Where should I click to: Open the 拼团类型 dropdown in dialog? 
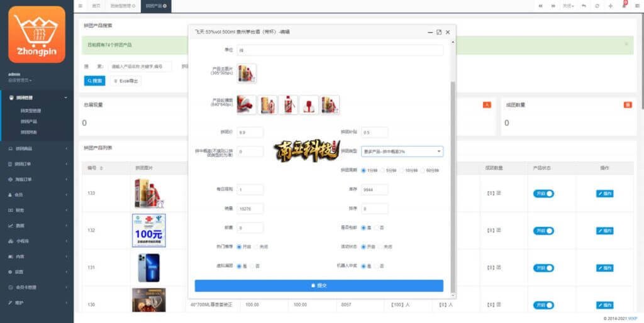click(x=402, y=151)
